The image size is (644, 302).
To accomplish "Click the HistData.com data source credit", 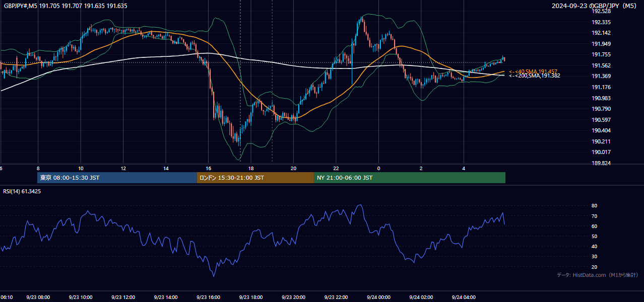I will tap(598, 275).
